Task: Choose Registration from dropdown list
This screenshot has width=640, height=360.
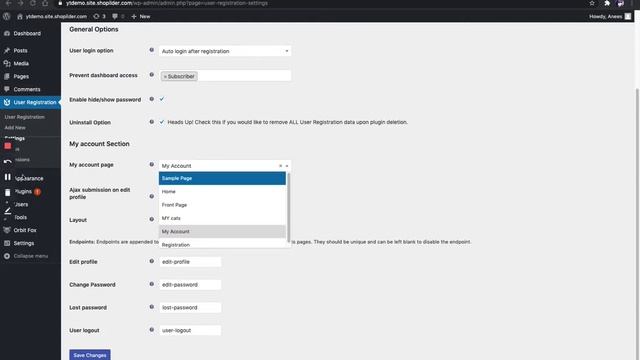Action: coord(222,244)
